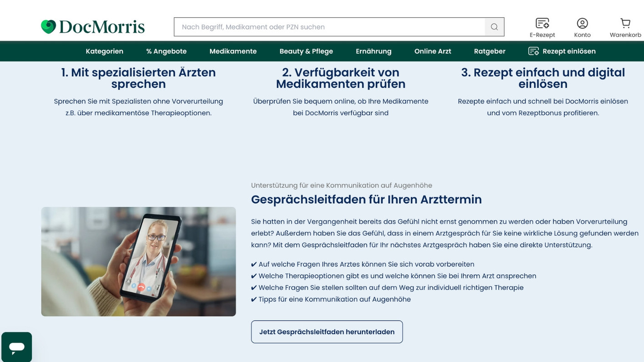Expand the Beauty & Pflege menu
Viewport: 644px width, 362px height.
tap(306, 51)
